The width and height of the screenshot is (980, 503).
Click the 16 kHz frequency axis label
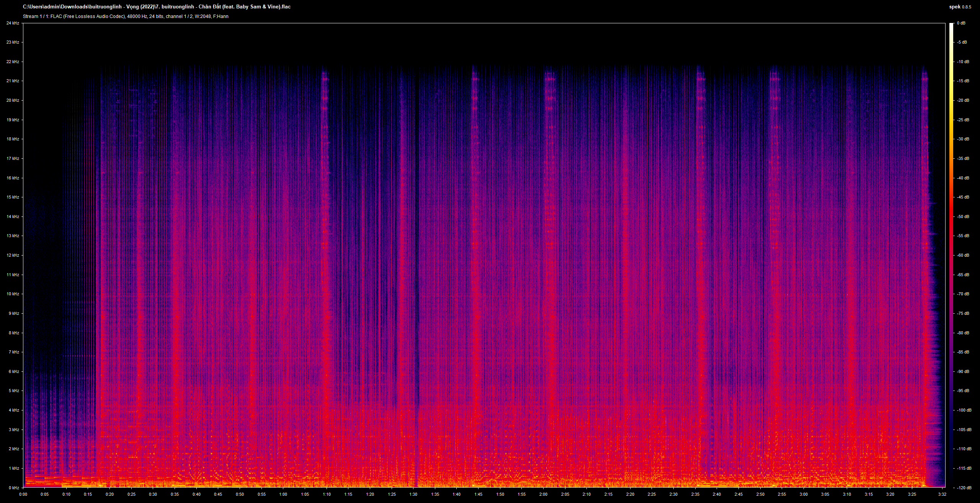13,178
